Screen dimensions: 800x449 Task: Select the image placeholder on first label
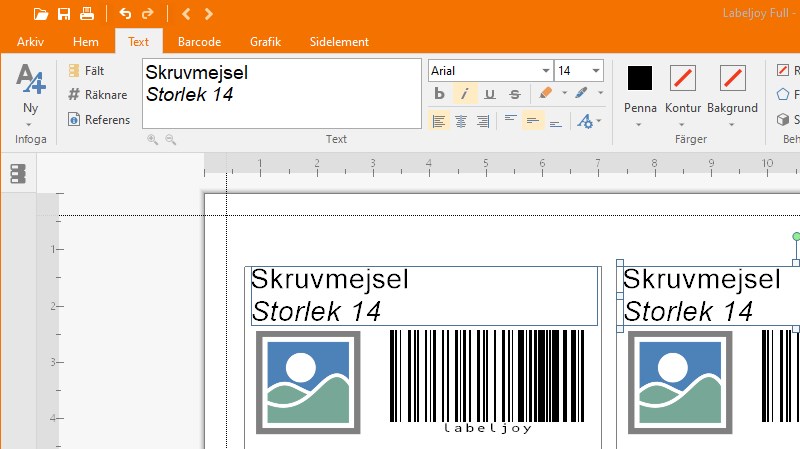[x=308, y=382]
